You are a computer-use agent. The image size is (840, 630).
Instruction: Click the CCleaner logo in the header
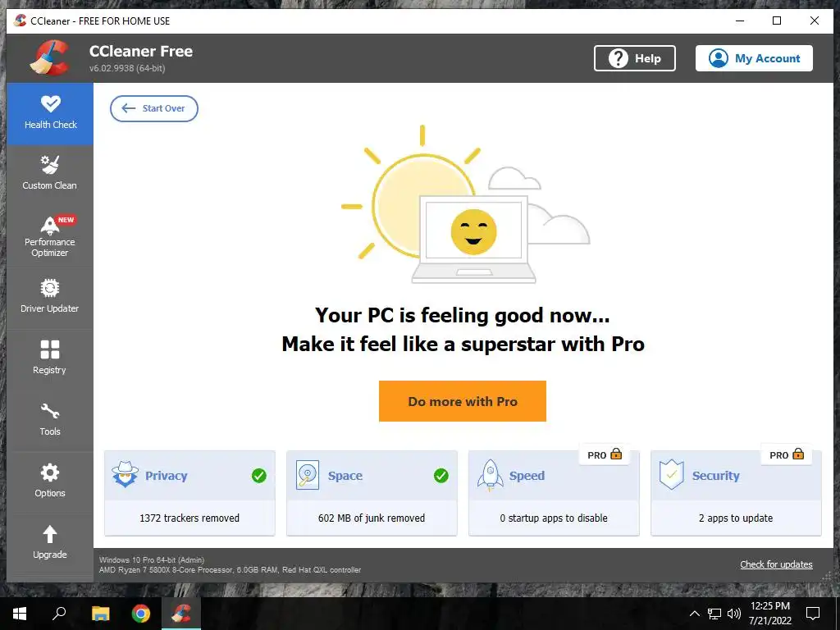click(50, 58)
